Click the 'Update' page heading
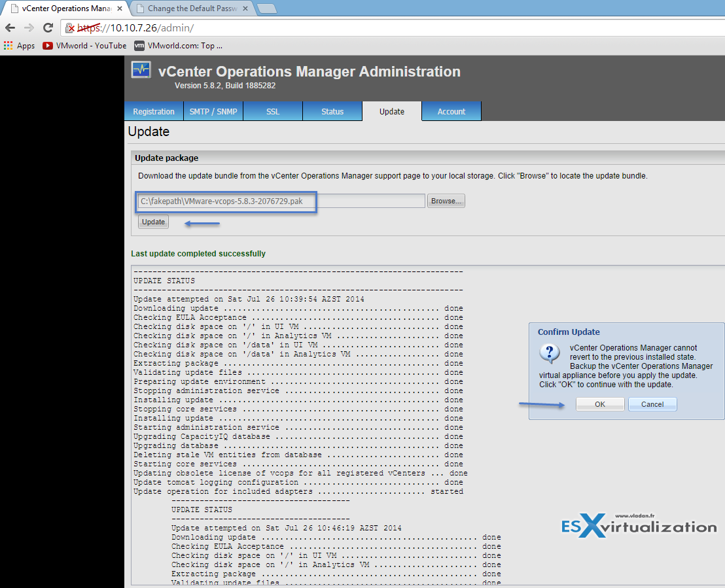Screen dimensions: 725x588 tap(149, 131)
